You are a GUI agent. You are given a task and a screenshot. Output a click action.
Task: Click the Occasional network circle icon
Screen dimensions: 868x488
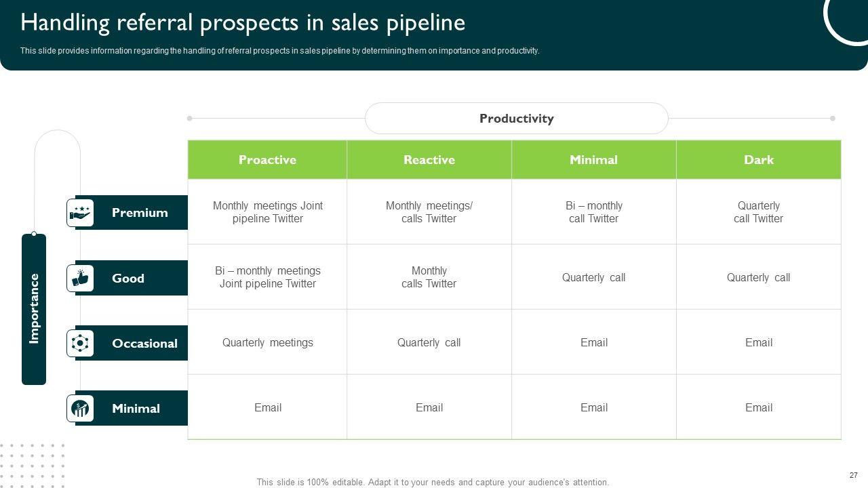point(80,343)
